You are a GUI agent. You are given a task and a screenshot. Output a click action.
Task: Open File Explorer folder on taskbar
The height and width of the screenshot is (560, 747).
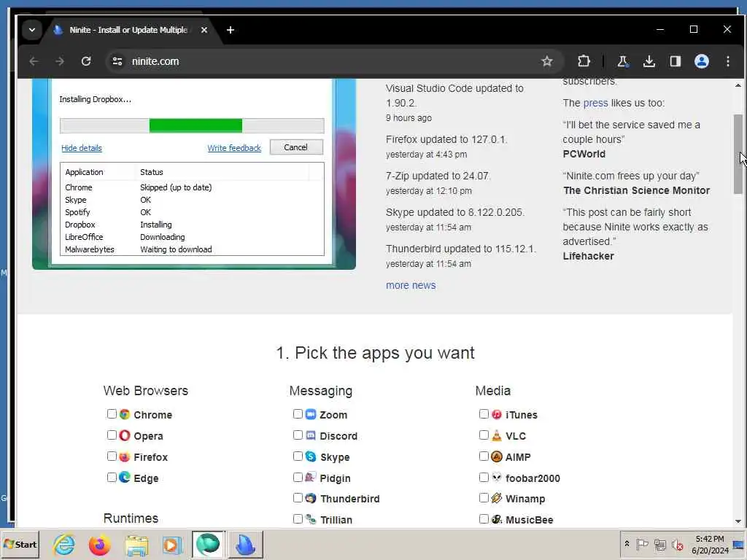point(136,544)
